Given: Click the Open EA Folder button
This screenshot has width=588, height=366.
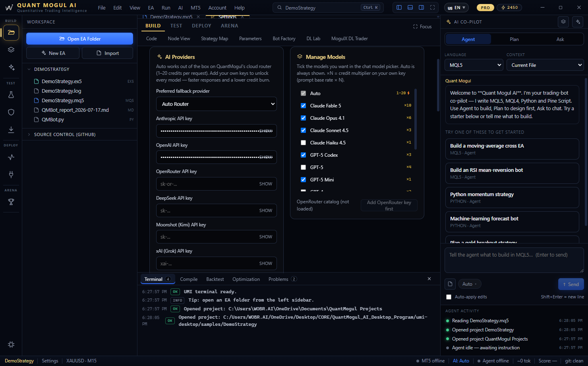Looking at the screenshot, I should (79, 39).
